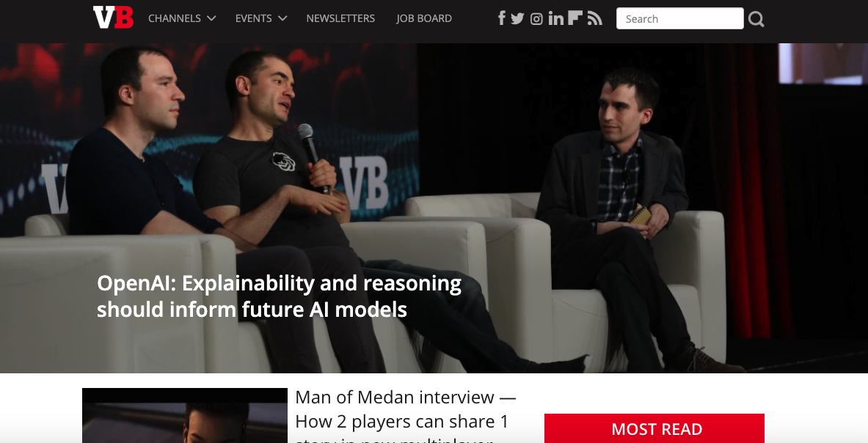Image resolution: width=868 pixels, height=443 pixels.
Task: Select the red MOST READ header
Action: [654, 428]
